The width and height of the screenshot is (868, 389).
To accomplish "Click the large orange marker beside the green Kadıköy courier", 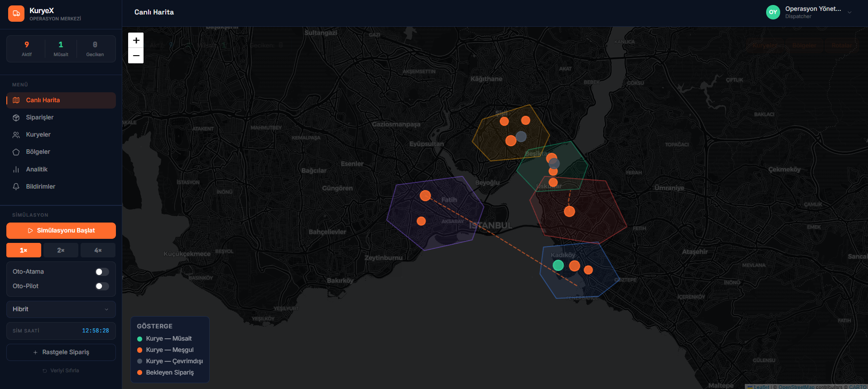I will pos(575,266).
